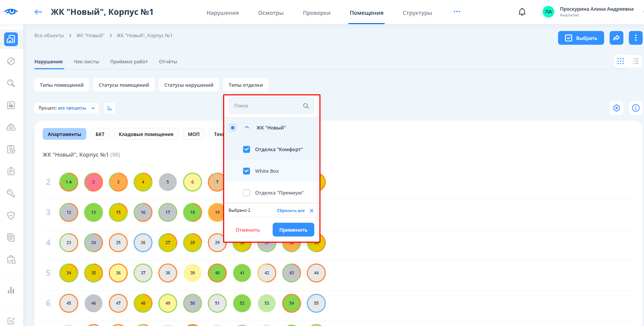Click the back arrow next to the title
The height and width of the screenshot is (326, 644).
[39, 12]
